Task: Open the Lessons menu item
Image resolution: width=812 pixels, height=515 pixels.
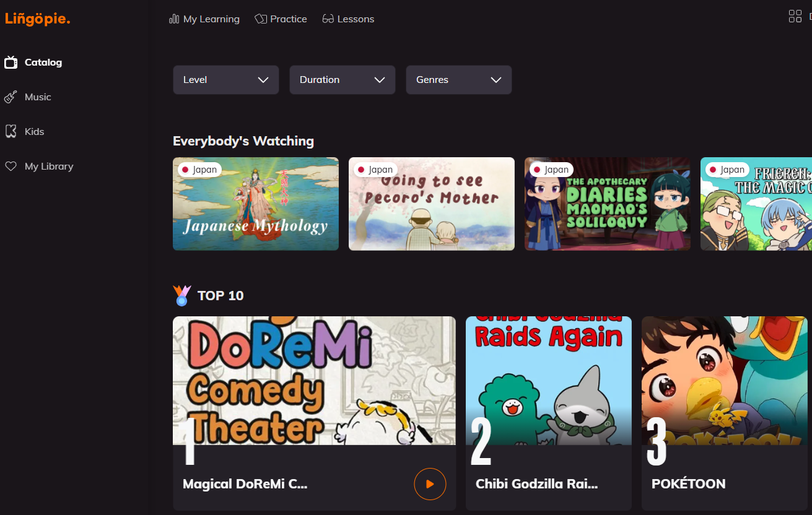Action: [356, 19]
